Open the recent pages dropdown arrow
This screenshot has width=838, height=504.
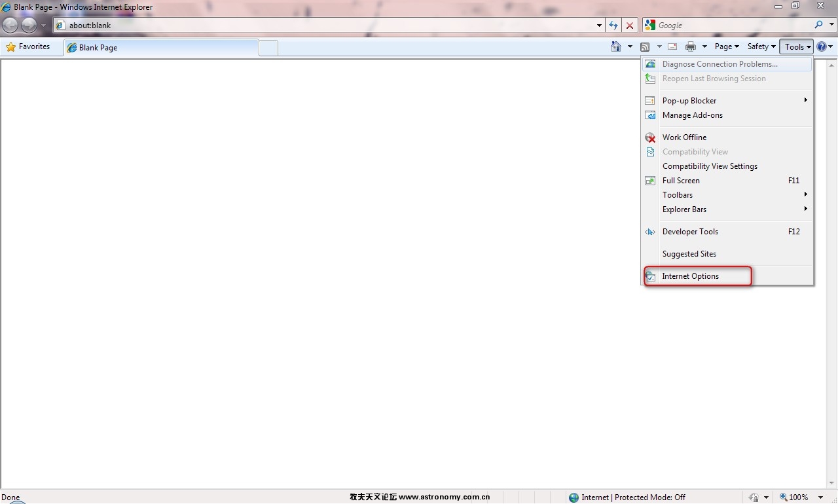pyautogui.click(x=44, y=26)
